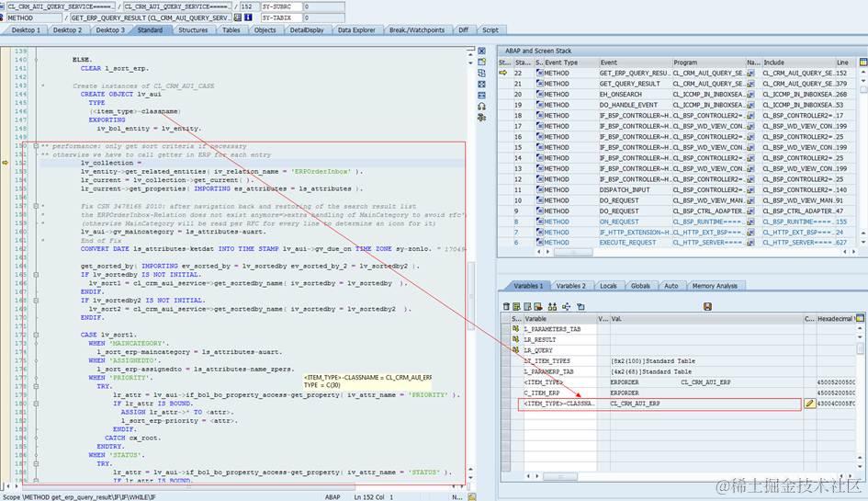Switch to Desktop 2 tab
The width and height of the screenshot is (868, 501).
[x=68, y=30]
